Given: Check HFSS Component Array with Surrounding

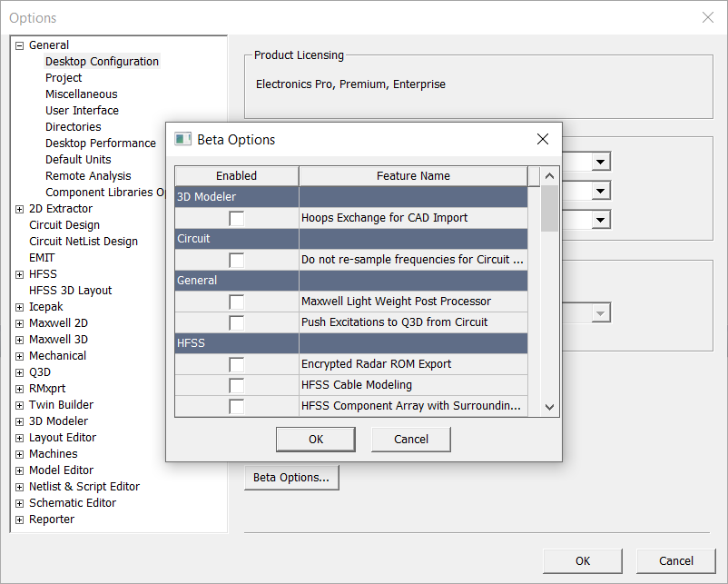Looking at the screenshot, I should click(x=237, y=406).
